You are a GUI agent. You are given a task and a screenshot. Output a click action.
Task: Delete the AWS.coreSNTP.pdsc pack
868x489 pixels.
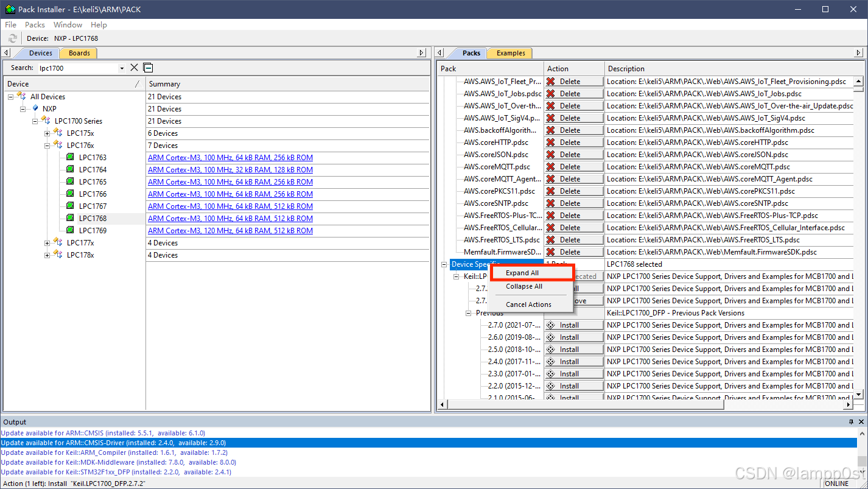(x=574, y=203)
